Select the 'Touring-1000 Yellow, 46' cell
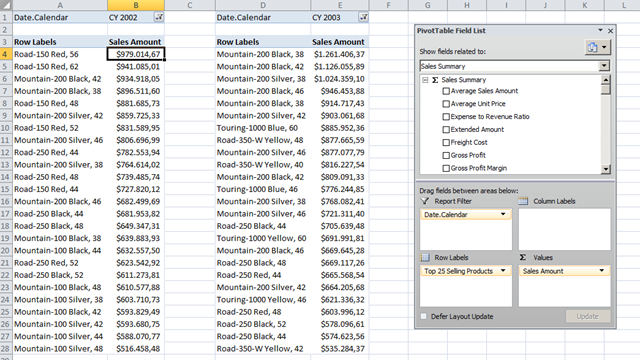 (x=263, y=300)
